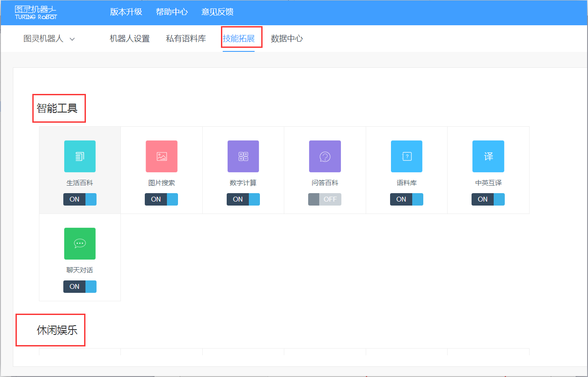
Task: Select the 数字计算 calculator icon
Action: point(243,156)
